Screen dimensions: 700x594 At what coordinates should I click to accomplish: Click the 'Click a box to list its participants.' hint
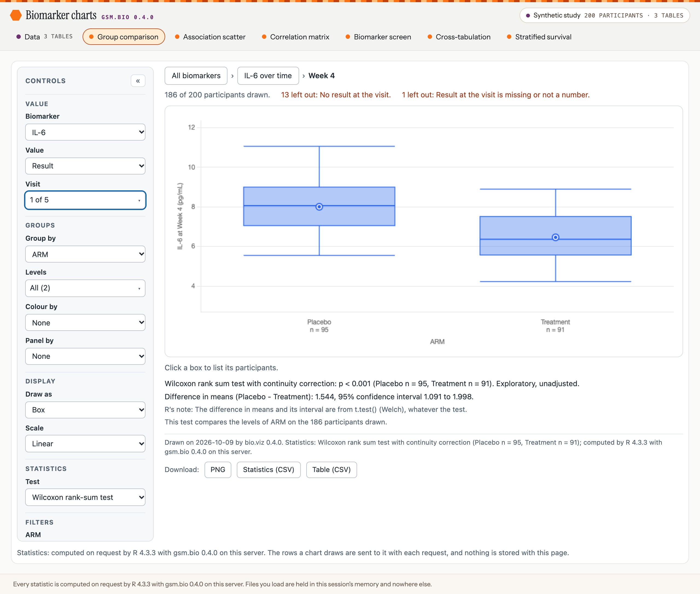(x=221, y=368)
